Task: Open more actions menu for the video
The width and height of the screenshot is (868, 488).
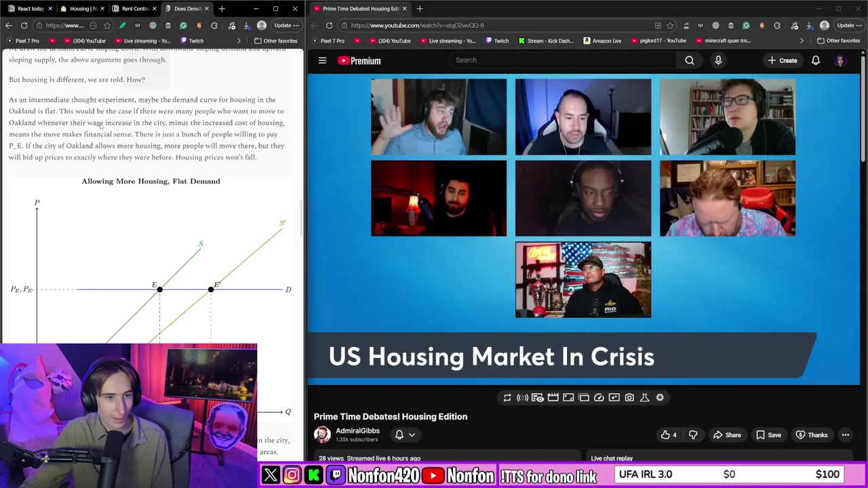Action: pyautogui.click(x=846, y=435)
